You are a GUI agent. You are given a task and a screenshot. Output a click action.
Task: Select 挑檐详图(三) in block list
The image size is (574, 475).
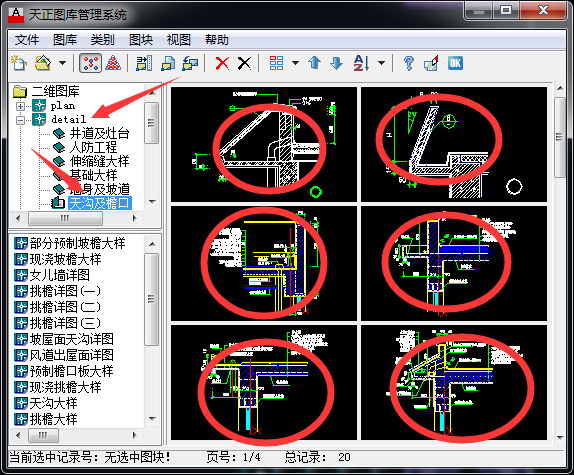(x=65, y=323)
